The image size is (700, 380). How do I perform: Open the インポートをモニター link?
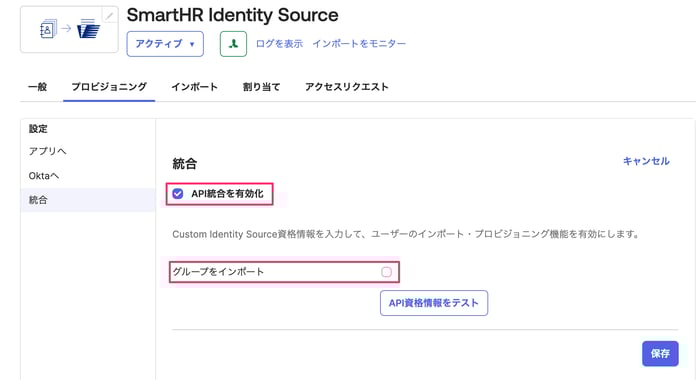pos(359,44)
